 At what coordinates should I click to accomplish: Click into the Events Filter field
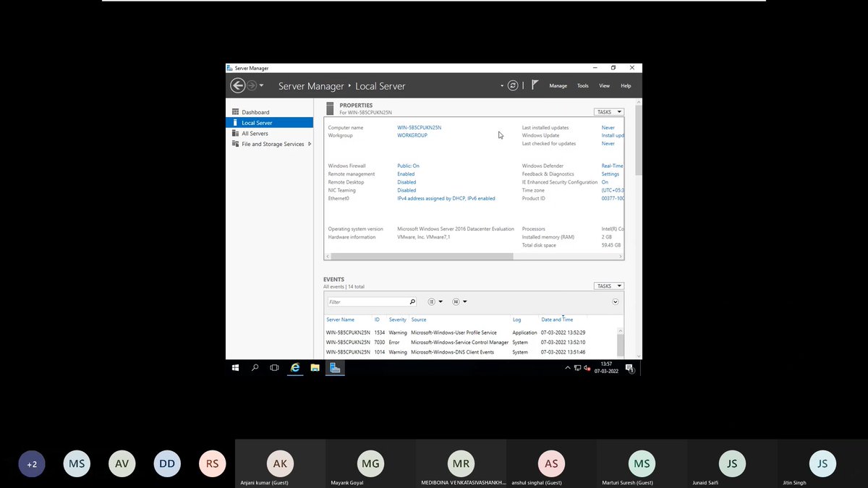coord(367,301)
